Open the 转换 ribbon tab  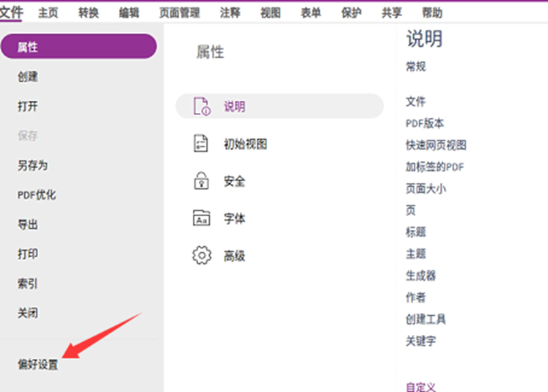[89, 12]
